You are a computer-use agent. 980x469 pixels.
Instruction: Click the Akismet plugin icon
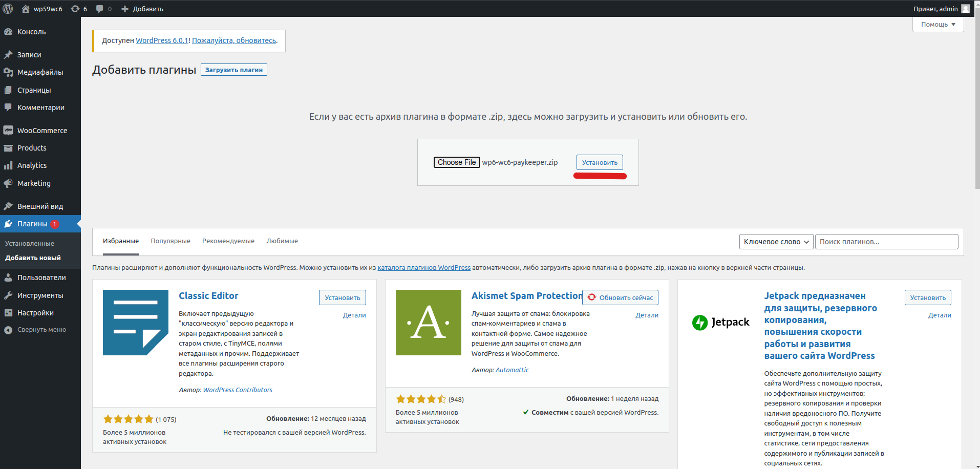[428, 323]
